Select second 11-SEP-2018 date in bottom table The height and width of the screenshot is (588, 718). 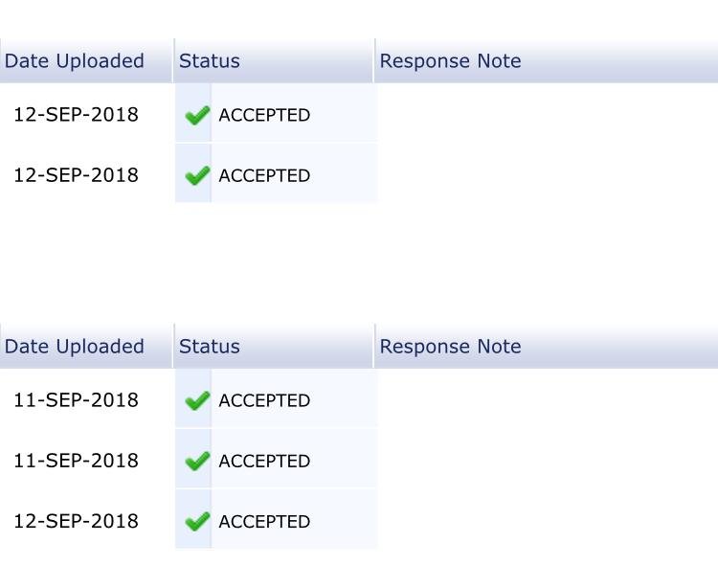pyautogui.click(x=76, y=461)
